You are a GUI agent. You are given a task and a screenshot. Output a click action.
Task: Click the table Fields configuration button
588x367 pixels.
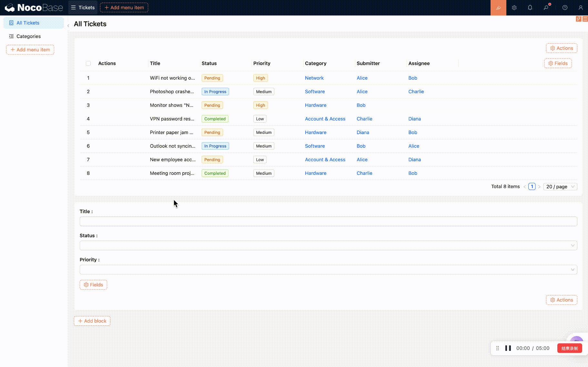pyautogui.click(x=558, y=64)
